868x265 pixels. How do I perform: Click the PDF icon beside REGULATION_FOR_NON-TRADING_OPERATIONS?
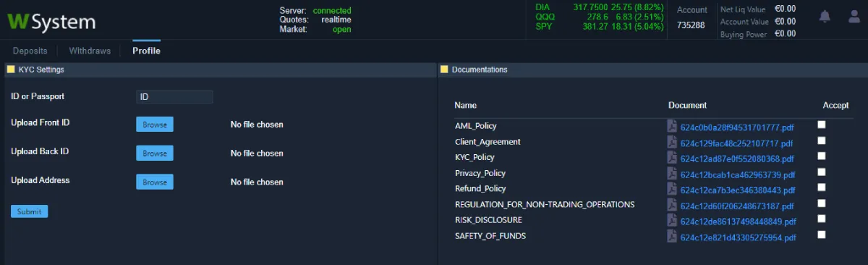tap(672, 205)
